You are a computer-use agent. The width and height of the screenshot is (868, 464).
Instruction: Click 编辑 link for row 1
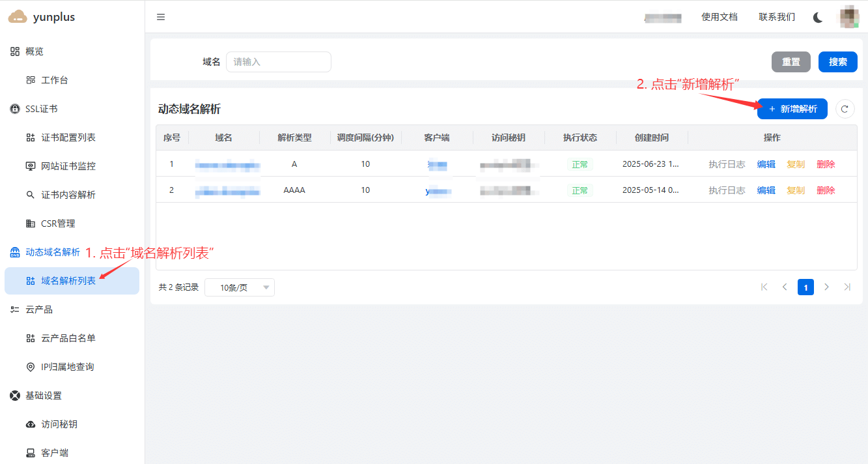(x=766, y=164)
